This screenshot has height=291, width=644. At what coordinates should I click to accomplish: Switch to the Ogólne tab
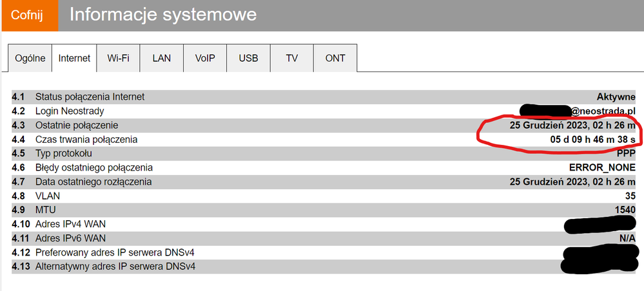30,58
